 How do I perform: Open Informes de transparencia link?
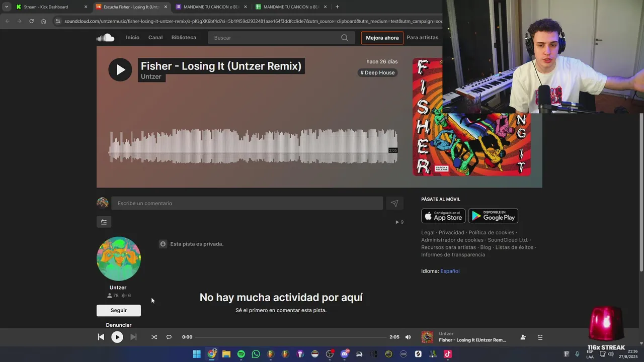pos(453,255)
